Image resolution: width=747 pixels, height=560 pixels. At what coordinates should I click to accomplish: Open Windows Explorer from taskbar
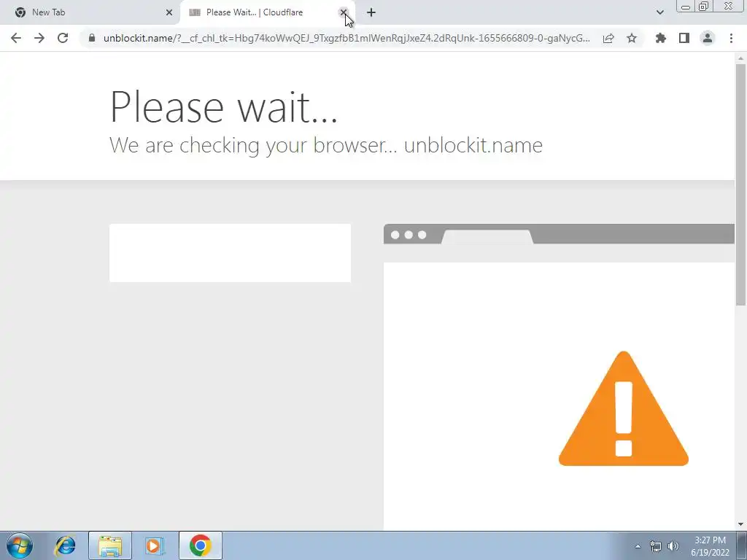pyautogui.click(x=110, y=545)
